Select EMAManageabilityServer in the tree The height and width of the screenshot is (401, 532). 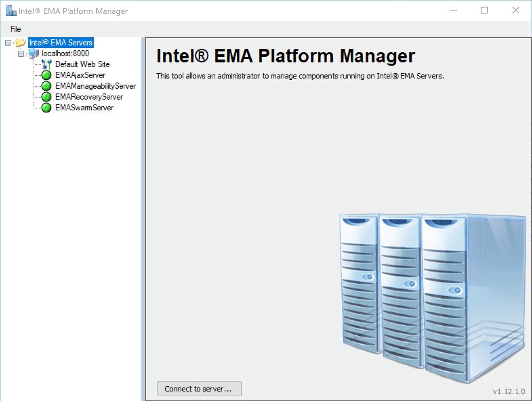pos(95,86)
